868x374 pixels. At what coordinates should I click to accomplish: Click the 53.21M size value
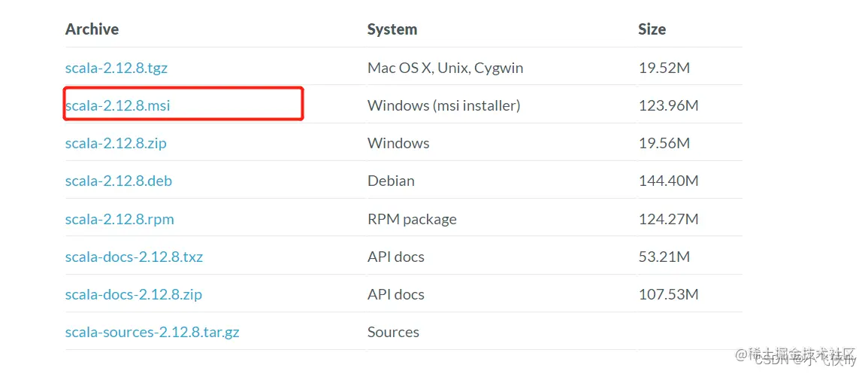point(664,257)
